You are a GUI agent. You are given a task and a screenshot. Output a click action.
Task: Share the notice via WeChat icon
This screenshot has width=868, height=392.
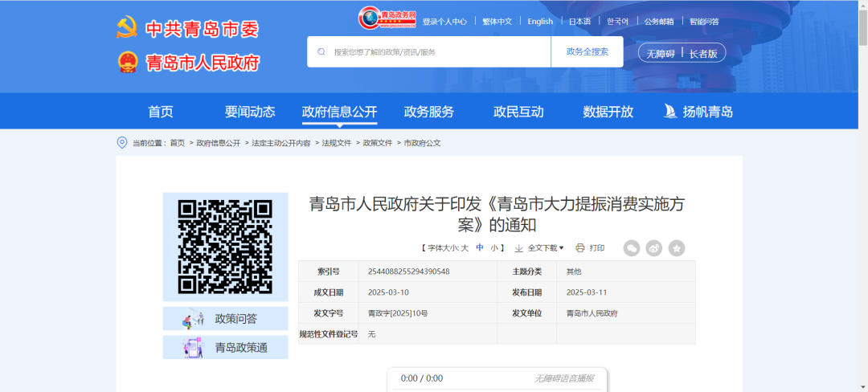pyautogui.click(x=632, y=248)
